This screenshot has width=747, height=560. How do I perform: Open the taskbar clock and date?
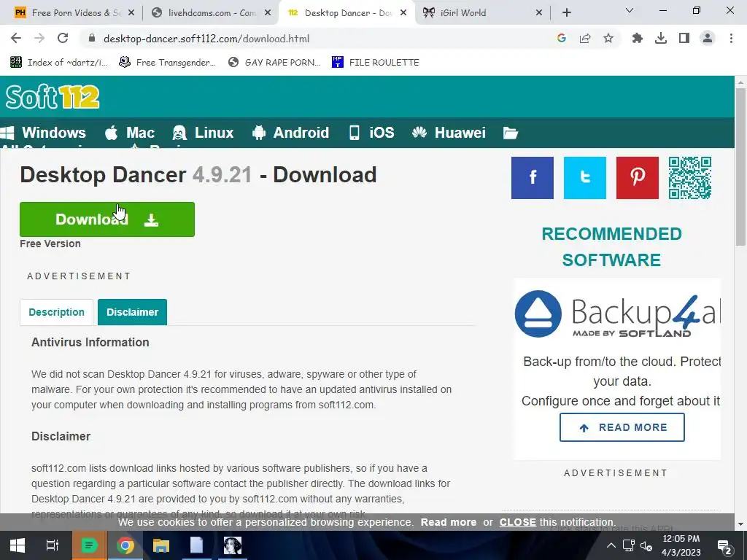click(681, 545)
